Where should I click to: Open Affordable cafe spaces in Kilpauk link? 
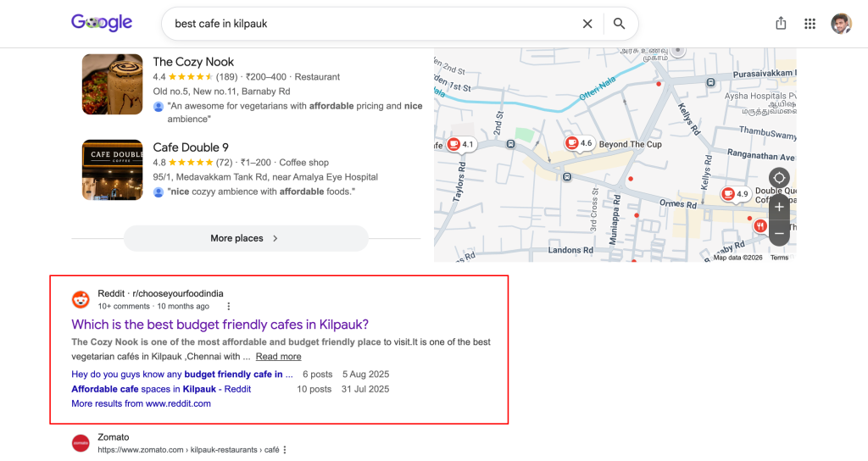[x=161, y=389]
